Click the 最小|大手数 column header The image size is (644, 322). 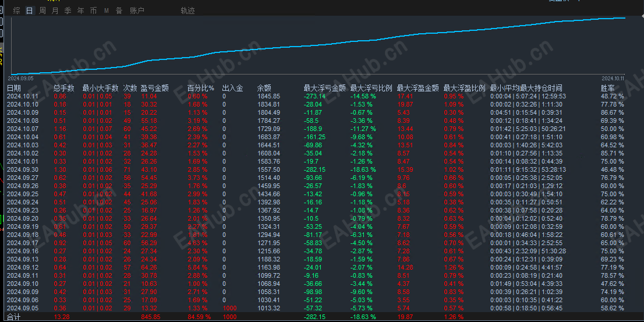100,88
